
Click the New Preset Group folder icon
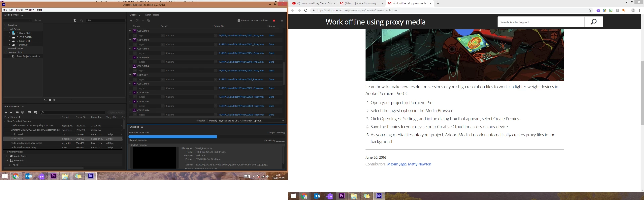(x=17, y=112)
